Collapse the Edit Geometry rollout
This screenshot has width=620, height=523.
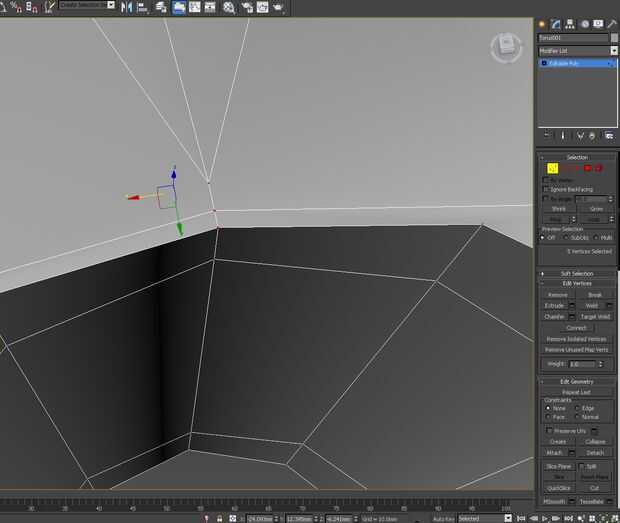577,381
